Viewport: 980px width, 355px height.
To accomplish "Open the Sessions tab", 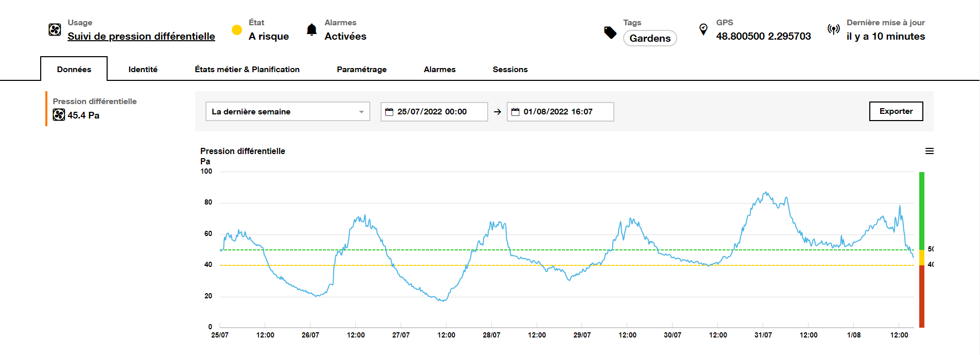I will point(510,70).
